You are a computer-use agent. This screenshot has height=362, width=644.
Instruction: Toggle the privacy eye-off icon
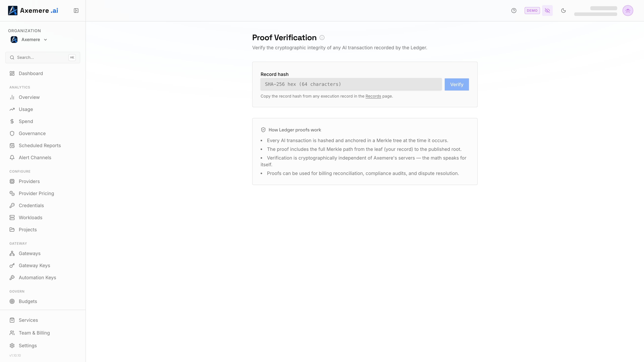pyautogui.click(x=547, y=11)
